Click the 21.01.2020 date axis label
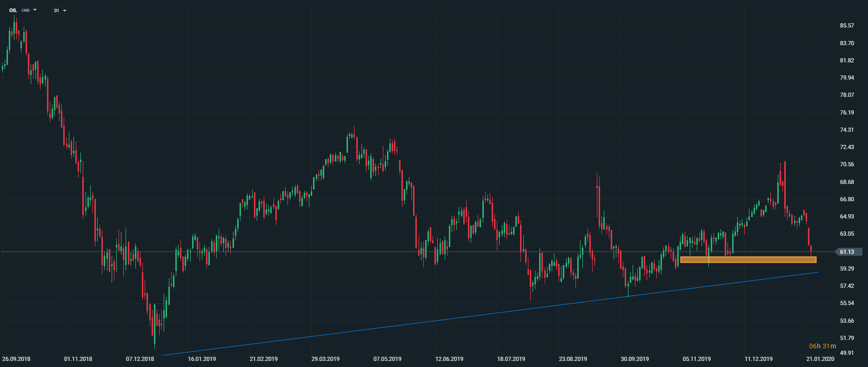Viewport: 868px width, 367px height. (x=820, y=359)
